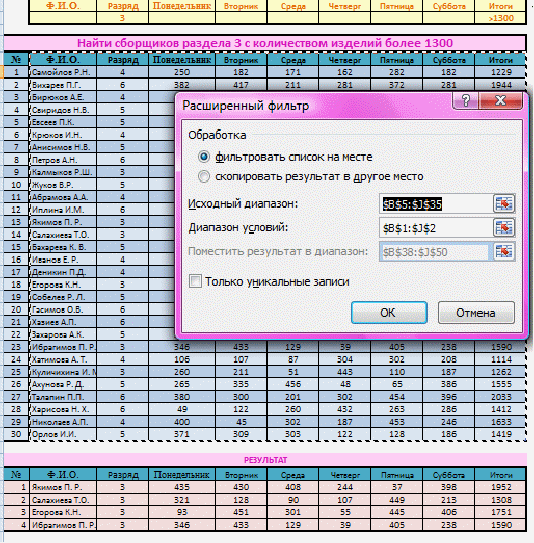This screenshot has width=534, height=543.
Task: Click the disabled result range field $B$38:$J$50
Action: 435,252
